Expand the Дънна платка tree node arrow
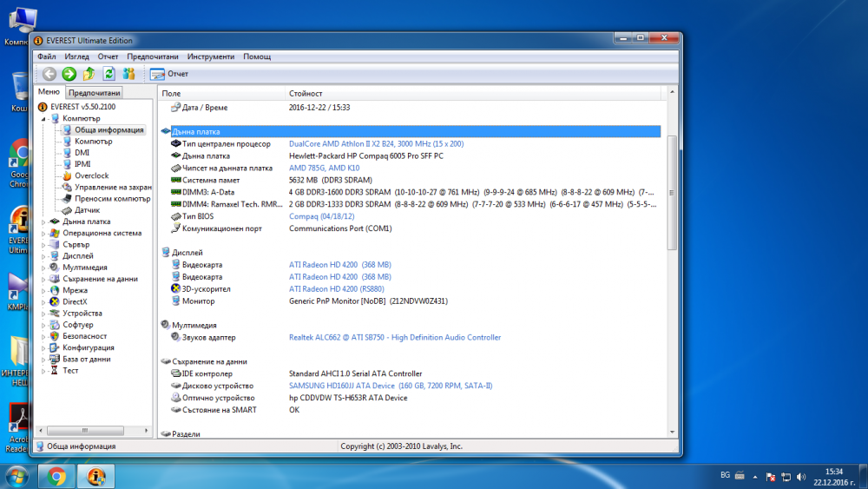868x489 pixels. (43, 221)
